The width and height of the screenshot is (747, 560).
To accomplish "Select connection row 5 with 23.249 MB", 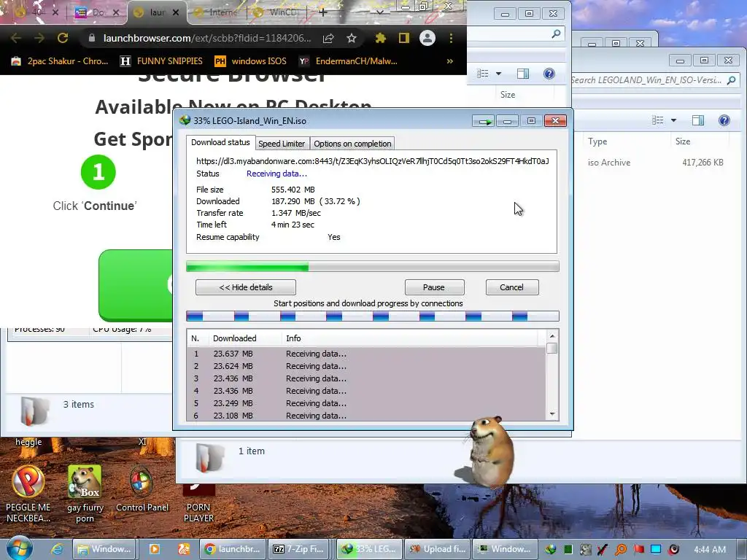I will [366, 403].
